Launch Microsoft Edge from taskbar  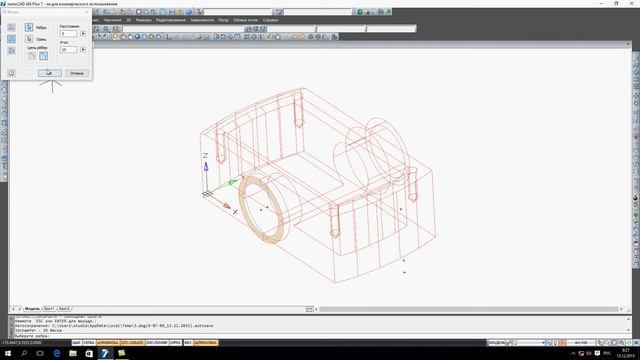[x=56, y=353]
